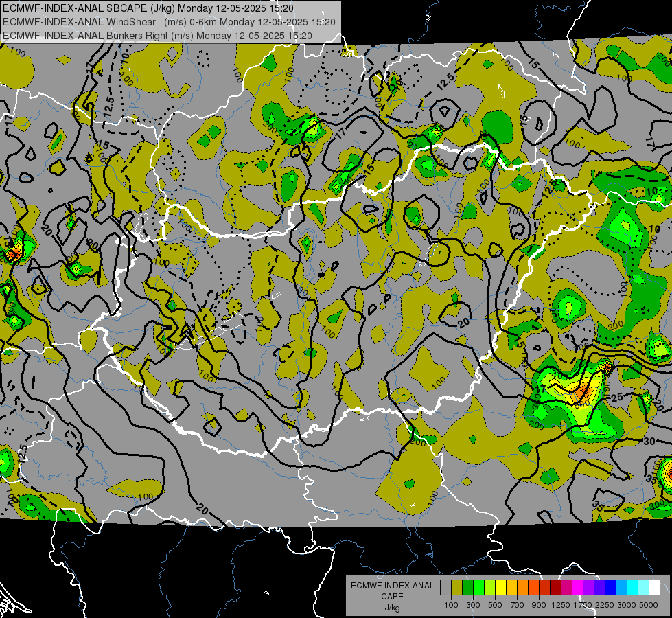
Task: Click the ECMWF-INDEX-ANAL legend title
Action: coord(392,586)
